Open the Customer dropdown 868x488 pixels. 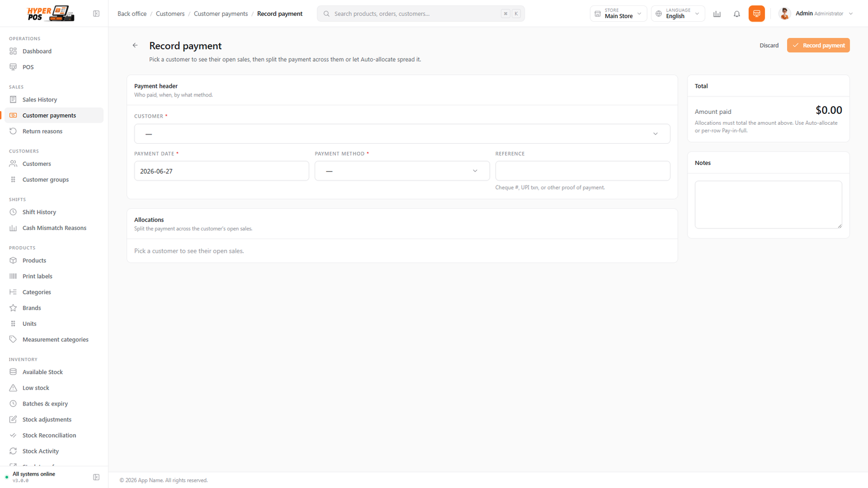coord(402,134)
